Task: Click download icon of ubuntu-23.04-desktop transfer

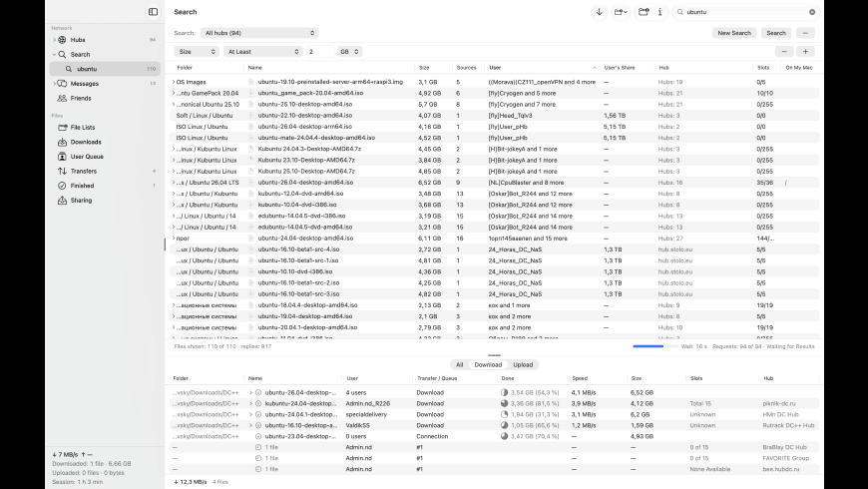Action: tap(258, 436)
